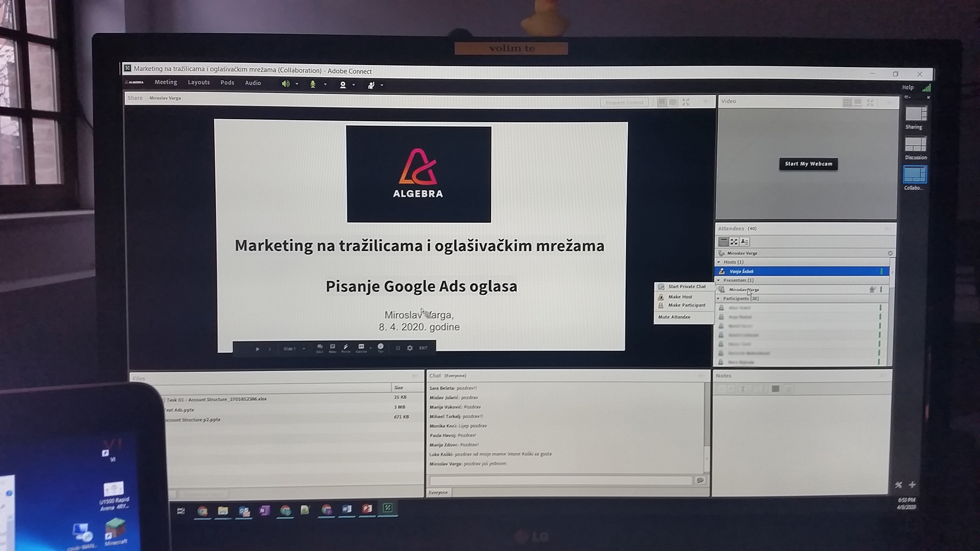Screen dimensions: 980x551
Task: Select the Collaboration layout thumbnail
Action: coord(915,174)
